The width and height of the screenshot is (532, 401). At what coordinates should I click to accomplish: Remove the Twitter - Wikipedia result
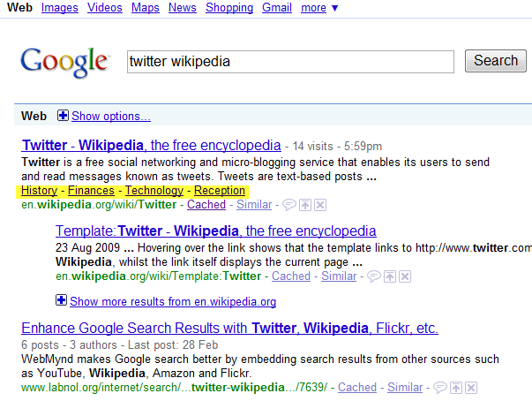pyautogui.click(x=319, y=205)
